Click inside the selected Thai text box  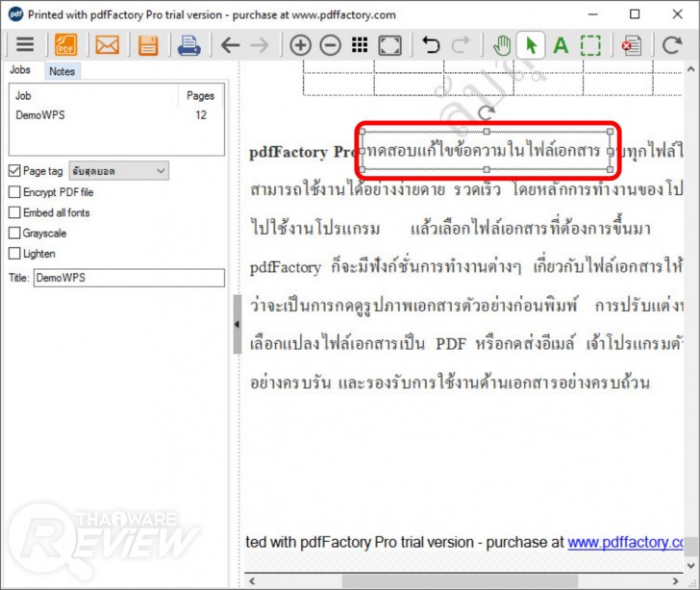pos(487,151)
